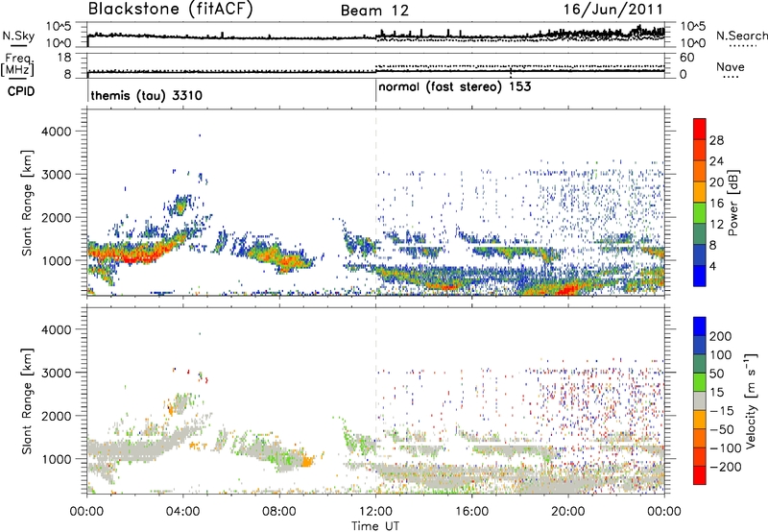Click the Power [dB] colorbar title

click(x=732, y=203)
